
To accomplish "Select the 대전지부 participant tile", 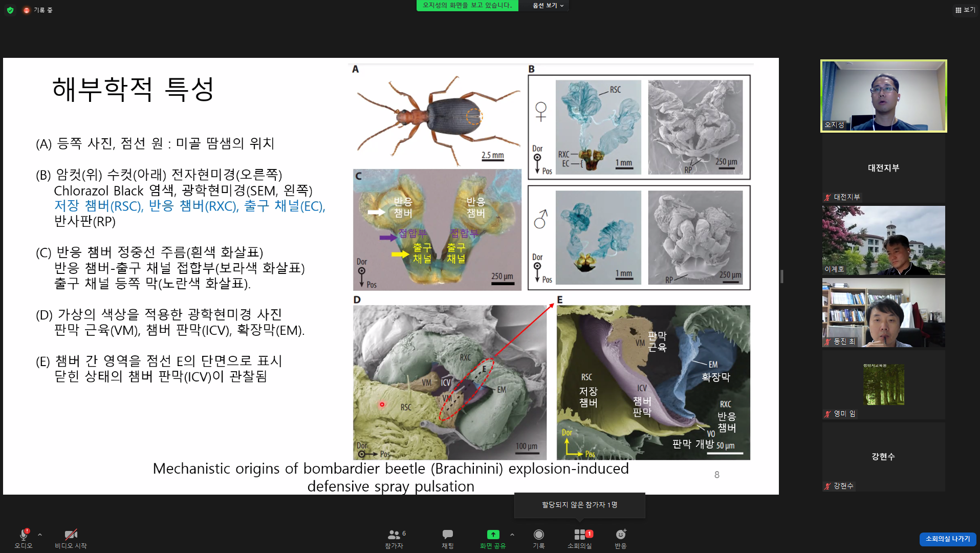I will tap(884, 168).
